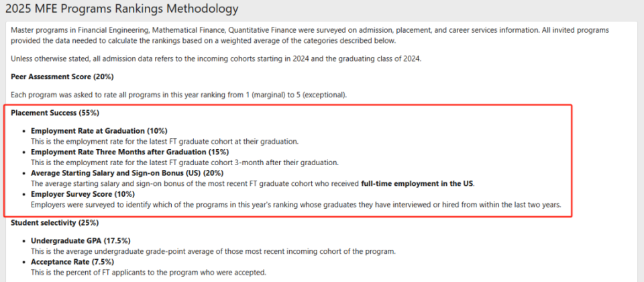The width and height of the screenshot is (644, 282).
Task: Click the description 'Employers were surveyed to identify'
Action: point(296,204)
